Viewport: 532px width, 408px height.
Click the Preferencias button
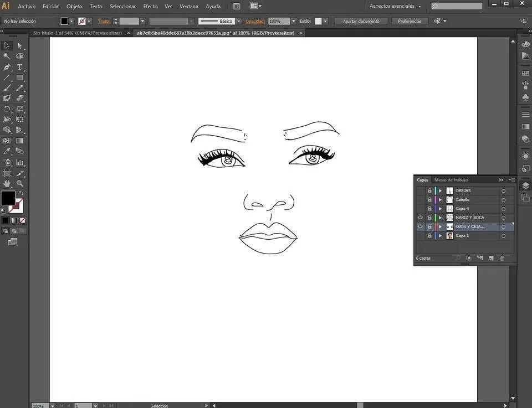409,21
